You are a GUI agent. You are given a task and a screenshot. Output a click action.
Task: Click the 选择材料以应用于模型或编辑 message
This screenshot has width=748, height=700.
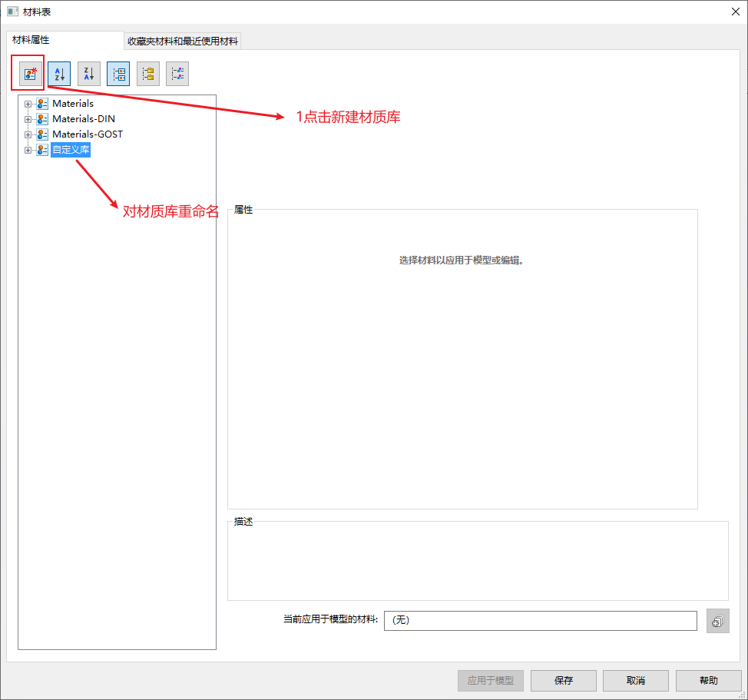[462, 260]
